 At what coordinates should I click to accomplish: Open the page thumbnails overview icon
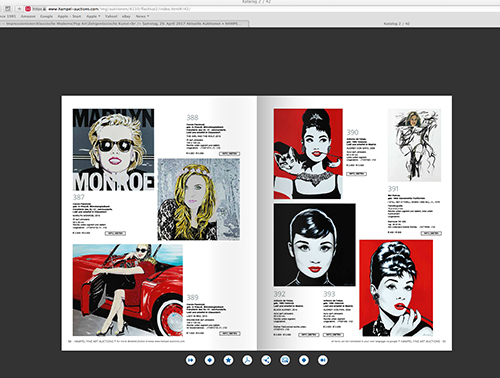(x=285, y=360)
